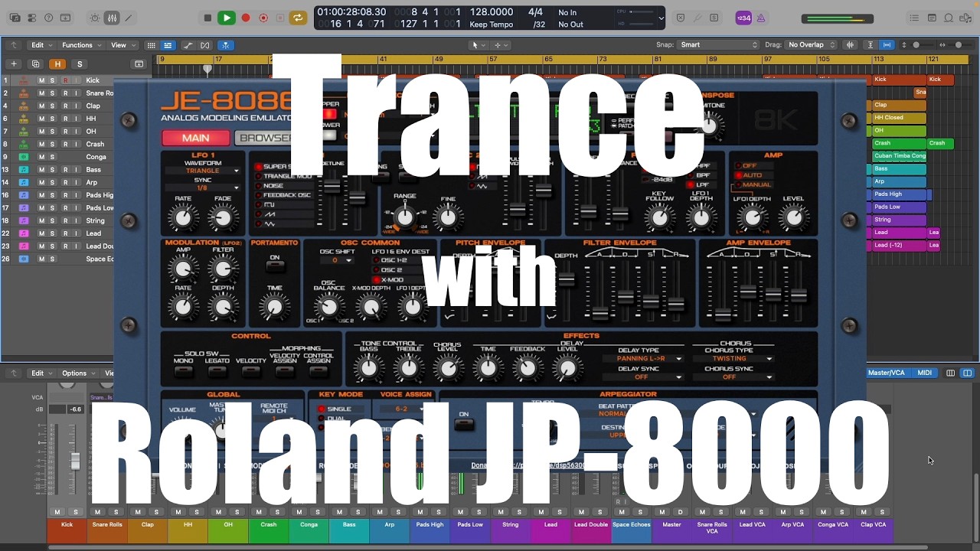Open the LCD display mode dropdown arrow
980x551 pixels.
click(661, 18)
